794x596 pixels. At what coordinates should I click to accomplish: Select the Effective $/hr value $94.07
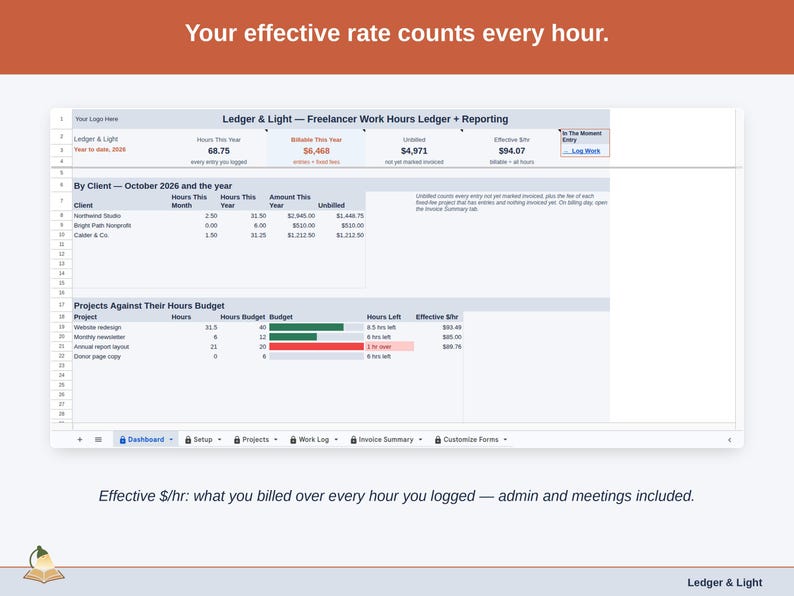[511, 151]
